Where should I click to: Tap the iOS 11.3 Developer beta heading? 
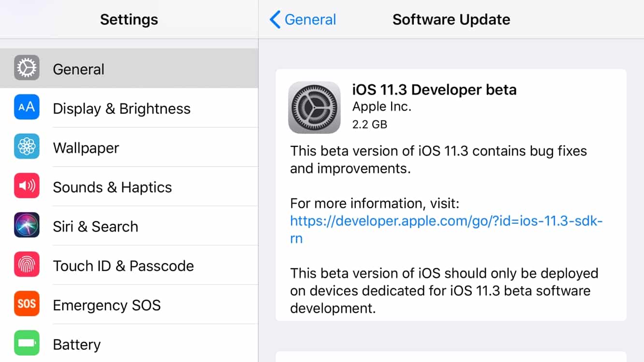434,89
